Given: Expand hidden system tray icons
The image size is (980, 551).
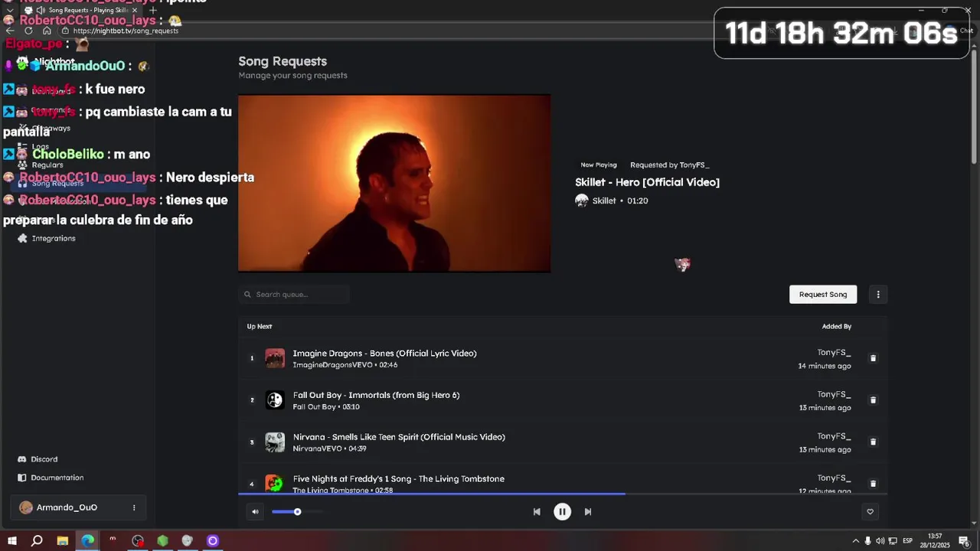Looking at the screenshot, I should [855, 541].
